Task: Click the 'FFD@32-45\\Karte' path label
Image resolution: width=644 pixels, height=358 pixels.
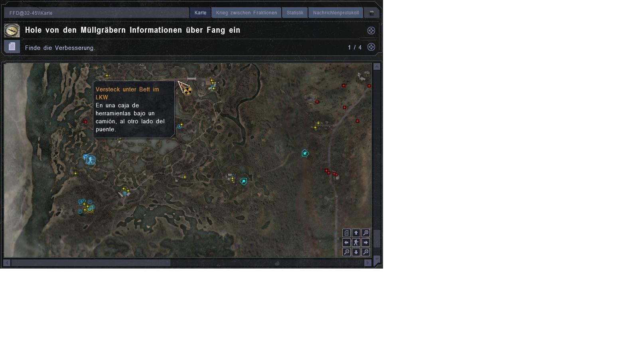Action: click(31, 13)
